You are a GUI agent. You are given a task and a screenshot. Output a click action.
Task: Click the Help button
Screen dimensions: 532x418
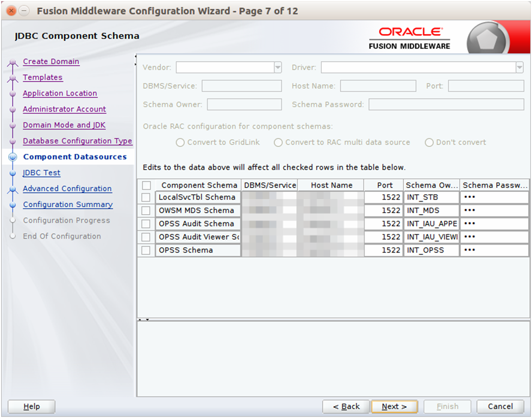(32, 407)
